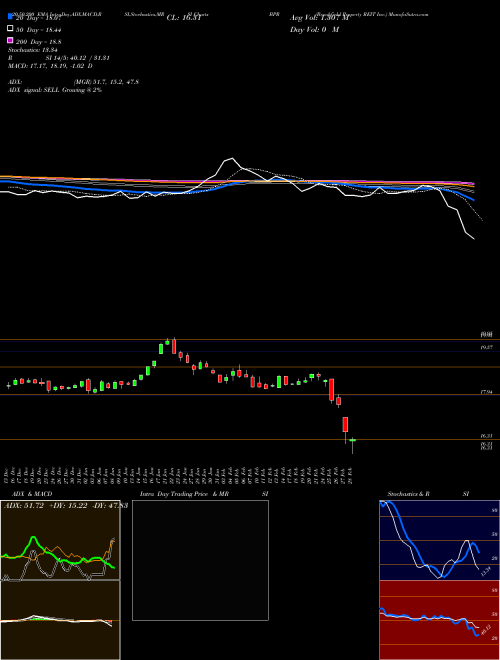Viewport: 500px width, 660px height.
Task: Click the 16.31 price axis label
Action: click(487, 436)
